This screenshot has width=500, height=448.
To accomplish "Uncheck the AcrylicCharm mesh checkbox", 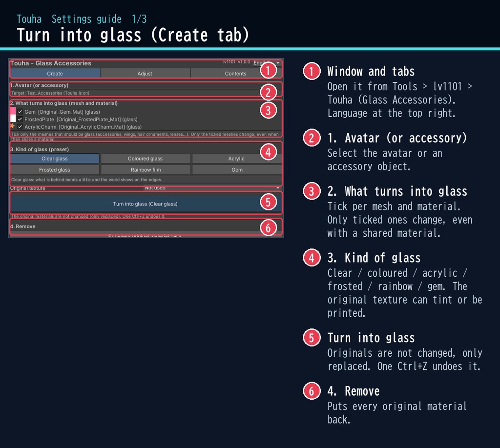I will tap(20, 126).
